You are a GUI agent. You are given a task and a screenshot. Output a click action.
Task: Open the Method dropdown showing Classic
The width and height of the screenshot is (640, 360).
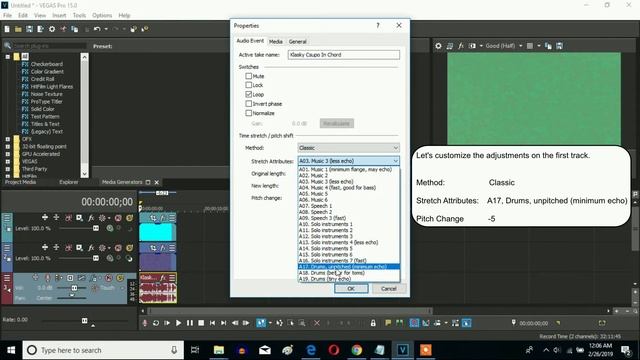point(348,148)
